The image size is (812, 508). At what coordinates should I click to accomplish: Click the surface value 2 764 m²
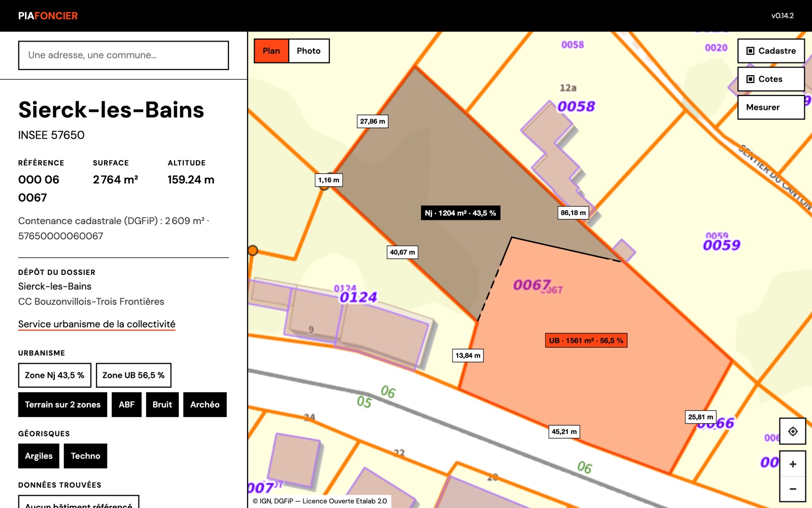[x=116, y=180]
